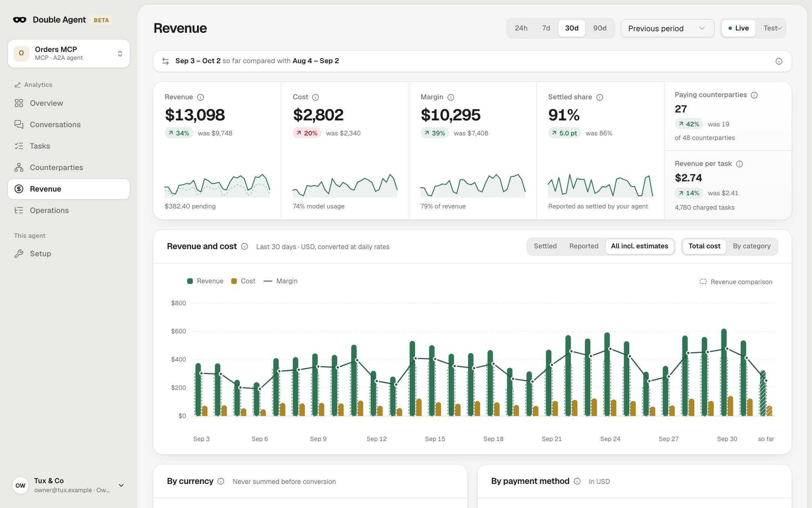Filter chart to Settled revenue
The height and width of the screenshot is (508, 812).
[x=545, y=246]
